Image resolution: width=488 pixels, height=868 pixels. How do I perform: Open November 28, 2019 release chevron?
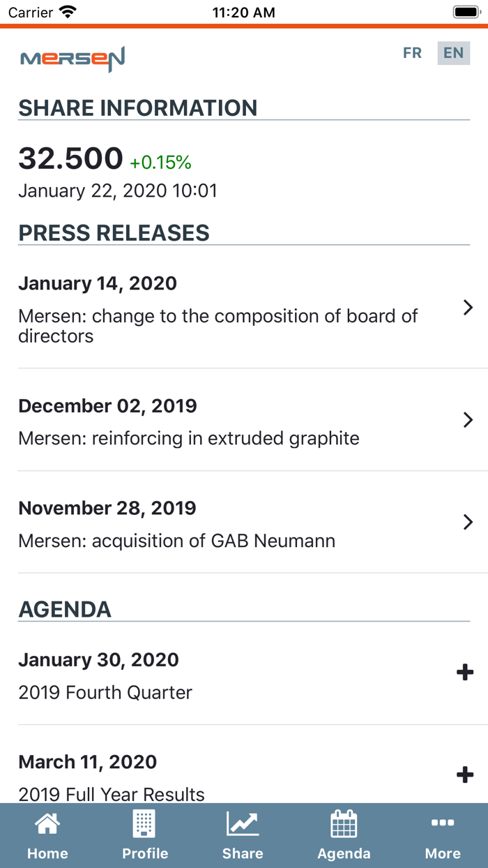(468, 522)
